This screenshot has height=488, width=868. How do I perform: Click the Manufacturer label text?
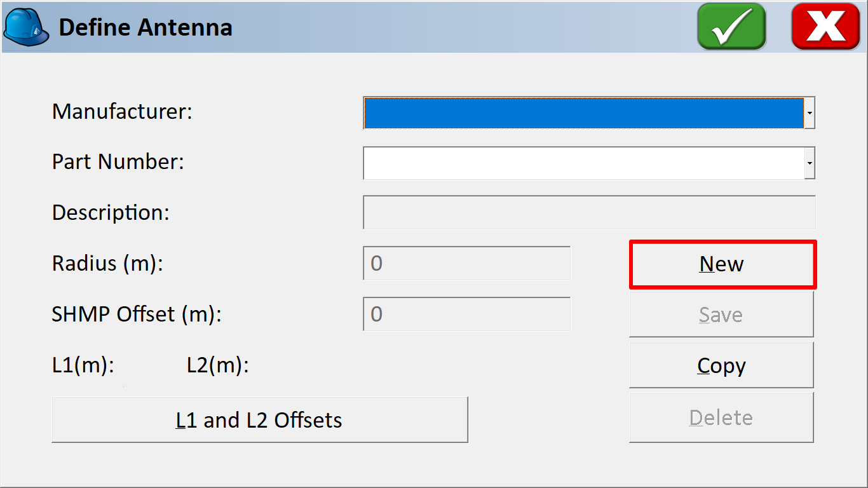pos(122,112)
